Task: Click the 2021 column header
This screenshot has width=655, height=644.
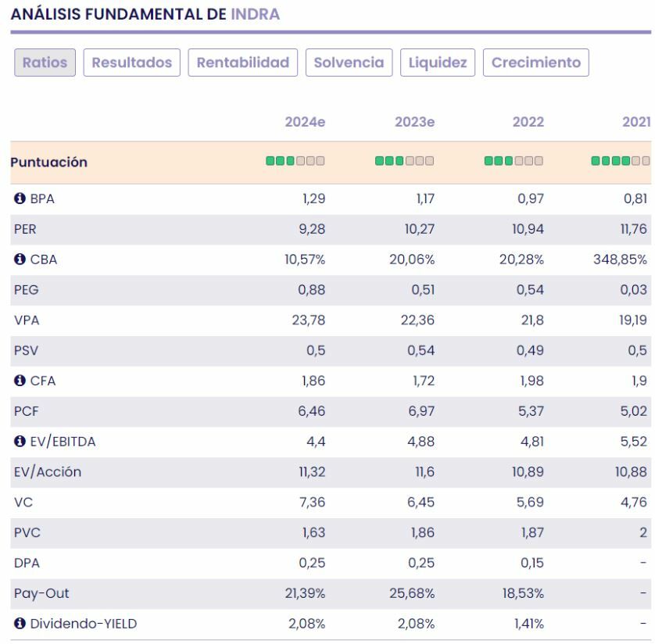Action: click(x=633, y=122)
